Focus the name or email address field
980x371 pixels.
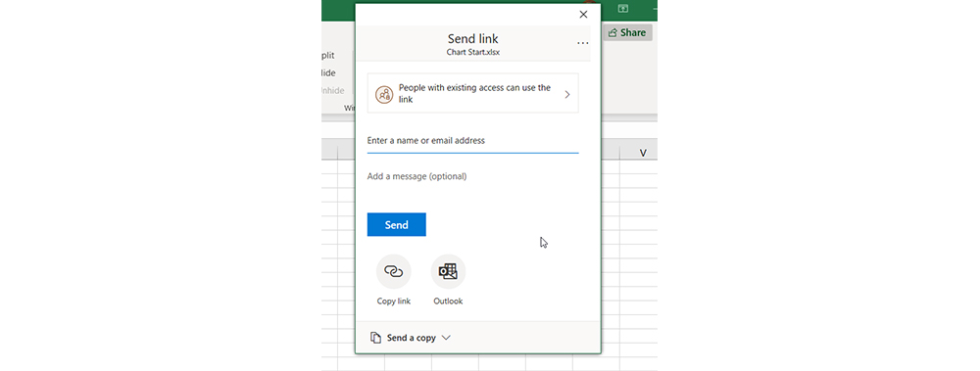pos(472,141)
